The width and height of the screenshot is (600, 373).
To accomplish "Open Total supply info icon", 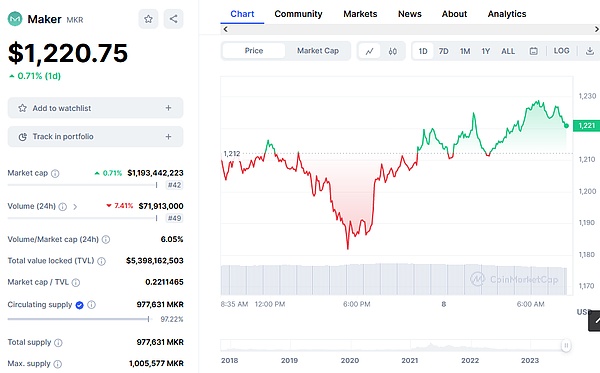I will point(58,343).
